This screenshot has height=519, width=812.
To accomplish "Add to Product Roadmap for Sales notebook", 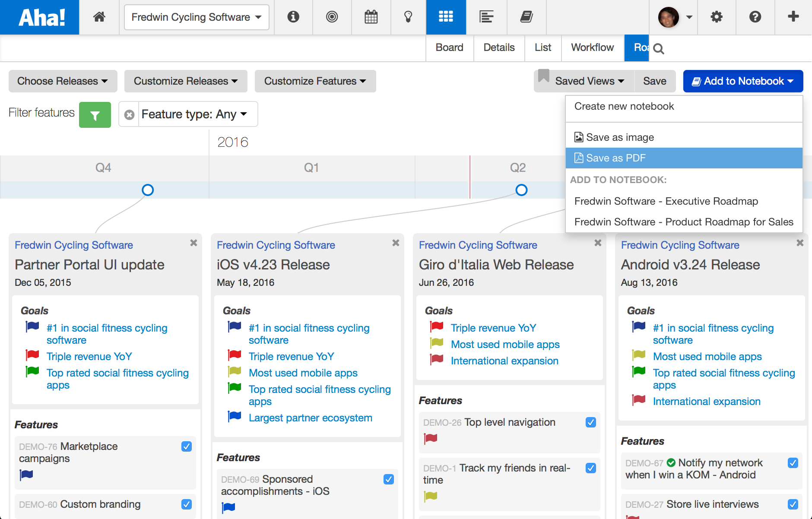I will (684, 222).
